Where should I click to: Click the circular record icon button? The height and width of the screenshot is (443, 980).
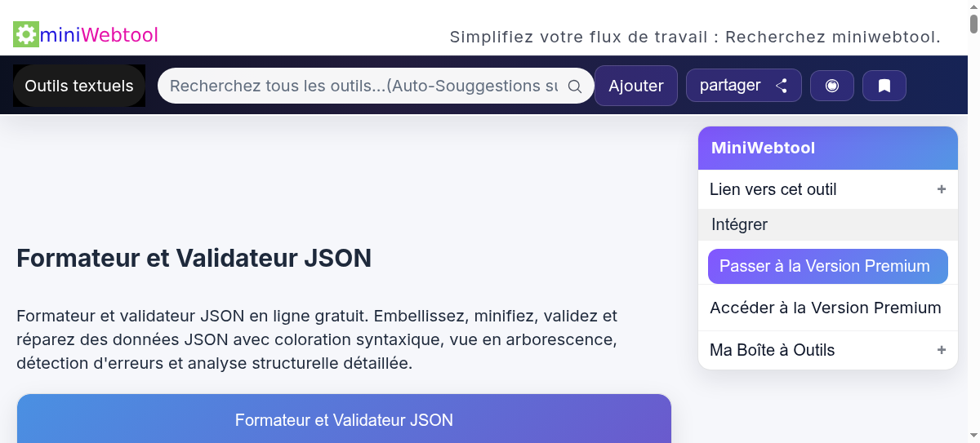click(832, 86)
